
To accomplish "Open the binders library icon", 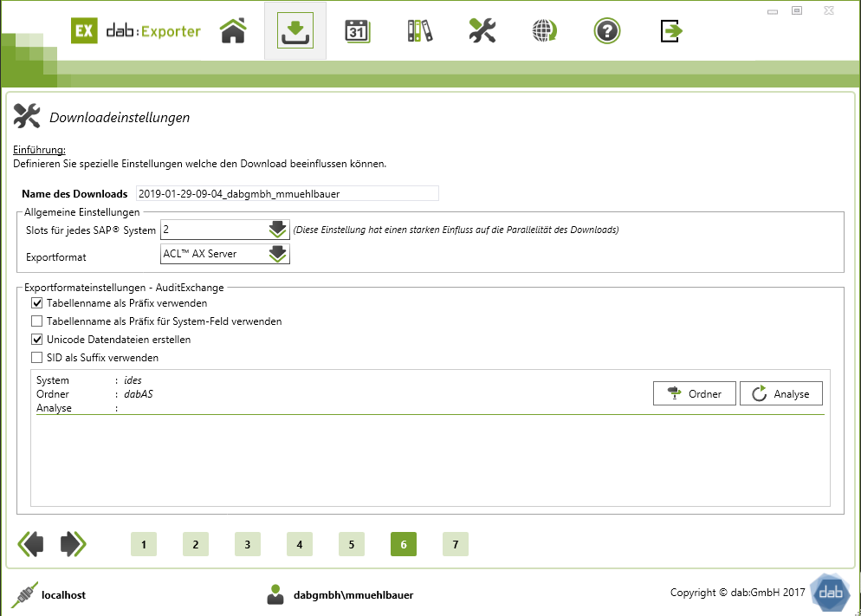I will coord(420,30).
